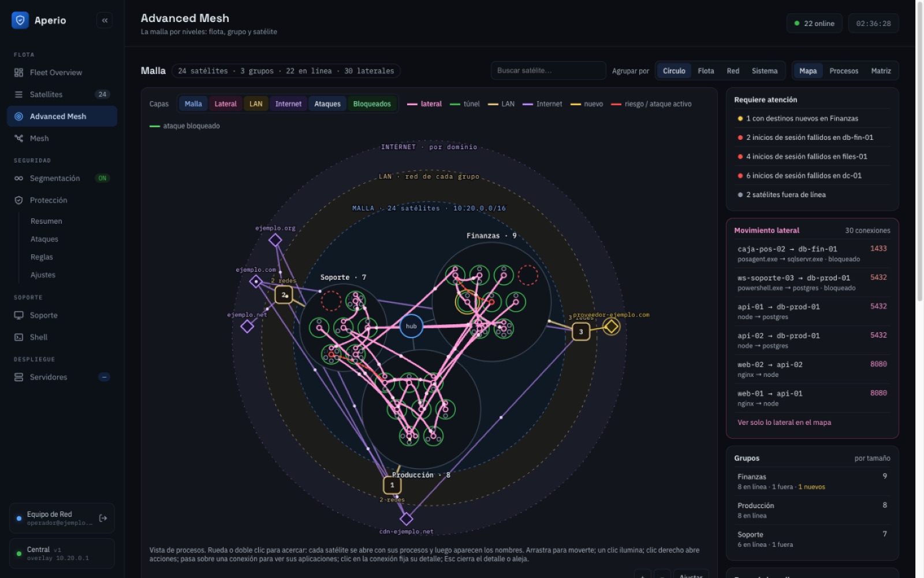Open alert 2 satélites fuera de línea
924x578 pixels.
pos(812,195)
